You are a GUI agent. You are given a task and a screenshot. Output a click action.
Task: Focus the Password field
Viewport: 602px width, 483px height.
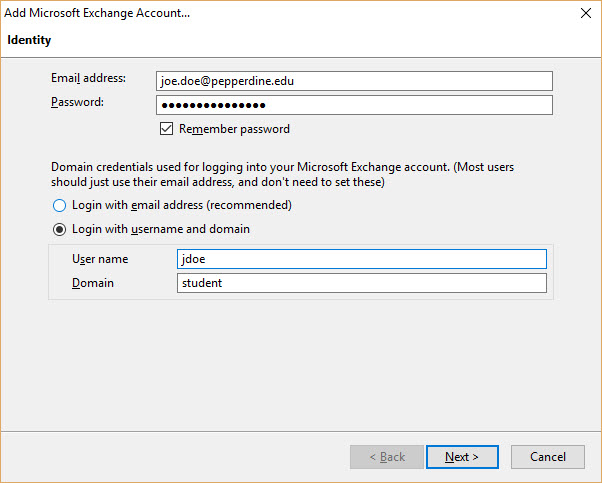click(354, 105)
